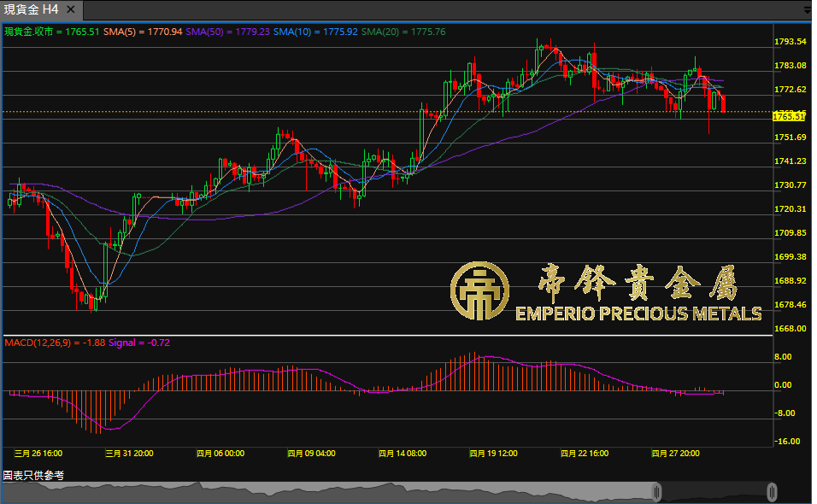
Task: Close the 現貨金 H4 tab
Action: click(71, 10)
